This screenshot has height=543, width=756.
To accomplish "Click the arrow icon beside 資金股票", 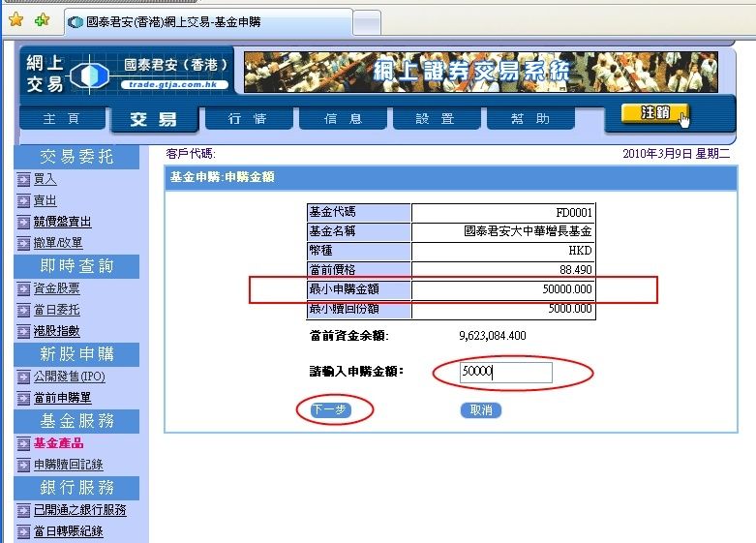I will 23,288.
